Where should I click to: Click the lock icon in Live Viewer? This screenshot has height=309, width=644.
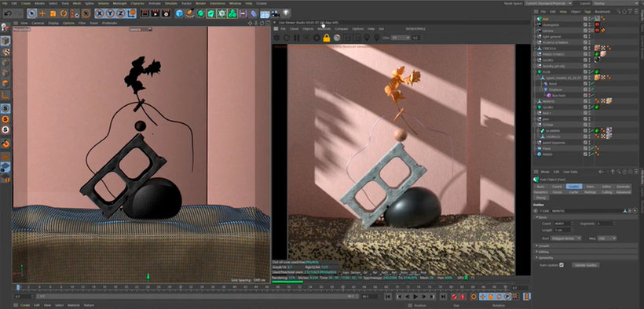point(327,38)
